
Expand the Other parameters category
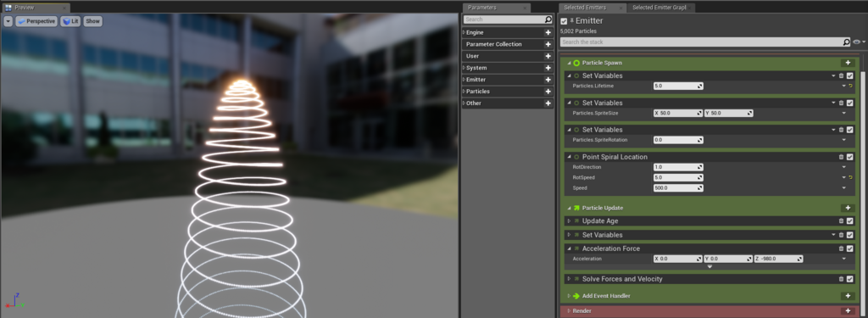[464, 103]
